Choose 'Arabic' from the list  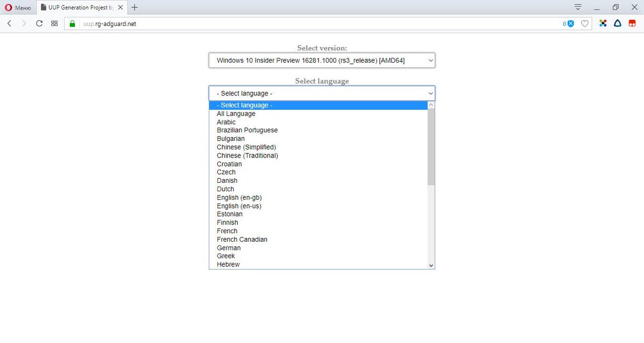[x=318, y=122]
